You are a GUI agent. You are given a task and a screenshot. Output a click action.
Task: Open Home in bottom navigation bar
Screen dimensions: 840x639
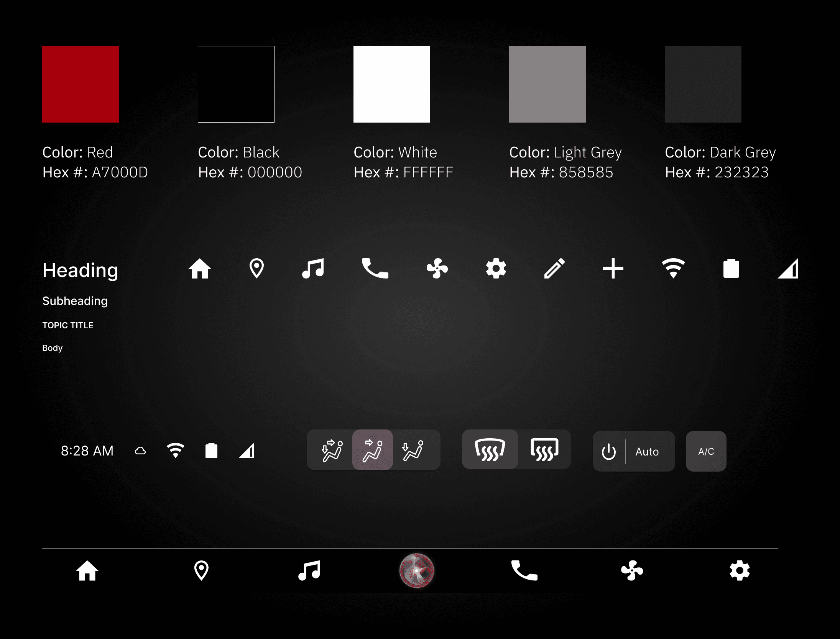[x=87, y=571]
